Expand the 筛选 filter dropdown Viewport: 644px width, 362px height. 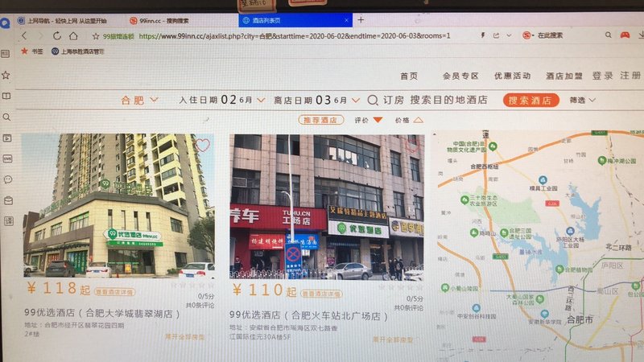[x=582, y=101]
